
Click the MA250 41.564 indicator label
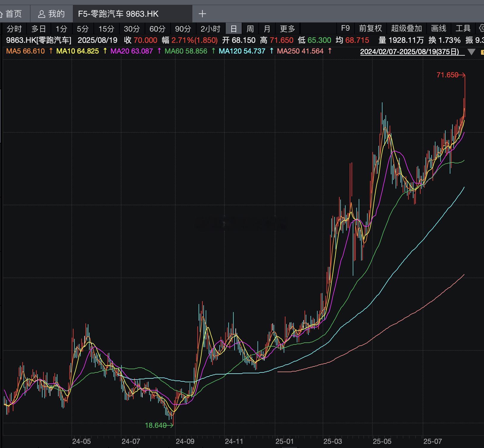[300, 51]
